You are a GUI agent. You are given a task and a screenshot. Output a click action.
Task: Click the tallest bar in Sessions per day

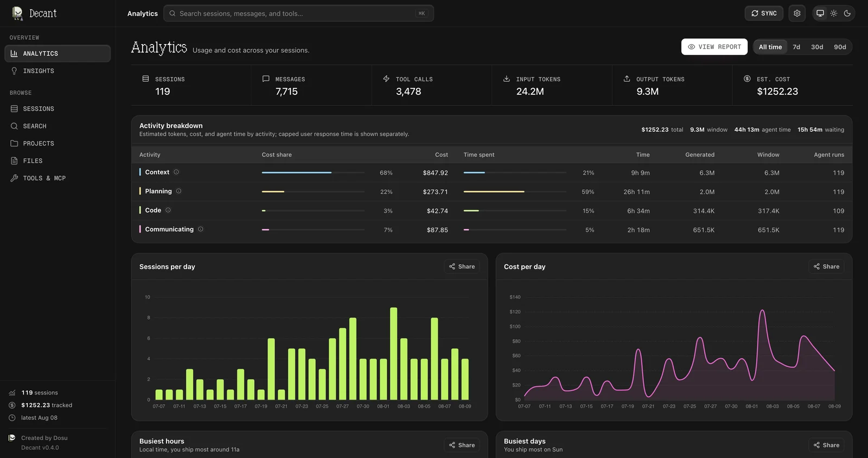point(394,354)
